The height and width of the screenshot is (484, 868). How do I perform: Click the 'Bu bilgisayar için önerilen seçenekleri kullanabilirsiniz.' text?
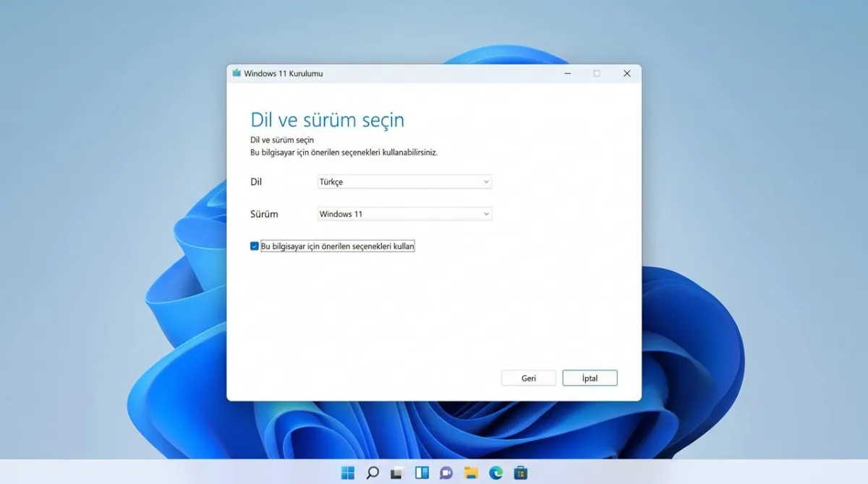point(344,153)
